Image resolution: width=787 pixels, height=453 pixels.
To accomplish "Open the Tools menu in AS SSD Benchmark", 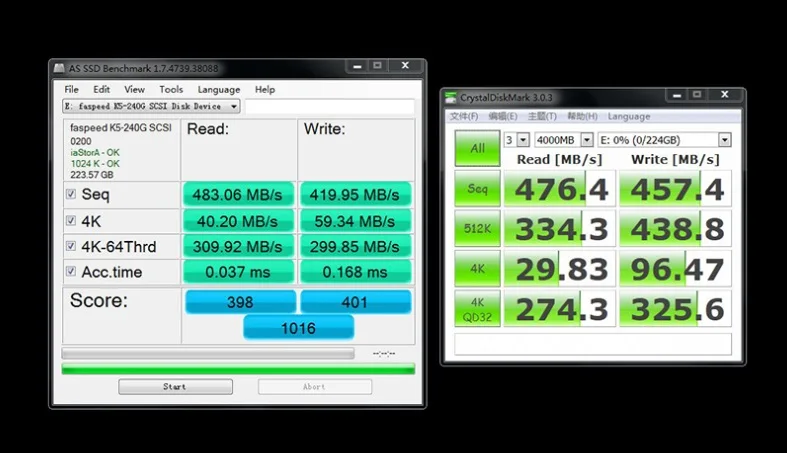I will coord(171,89).
